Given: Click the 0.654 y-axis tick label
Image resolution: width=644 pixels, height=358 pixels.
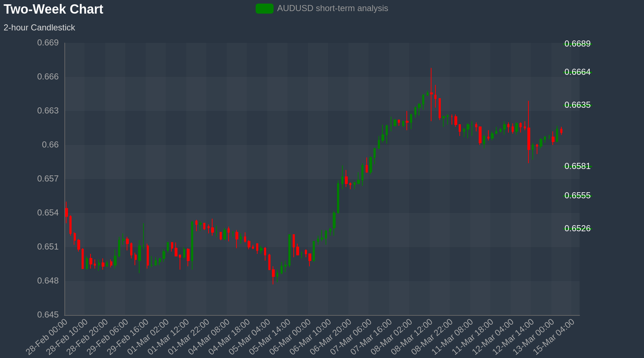Looking at the screenshot, I should [x=48, y=213].
